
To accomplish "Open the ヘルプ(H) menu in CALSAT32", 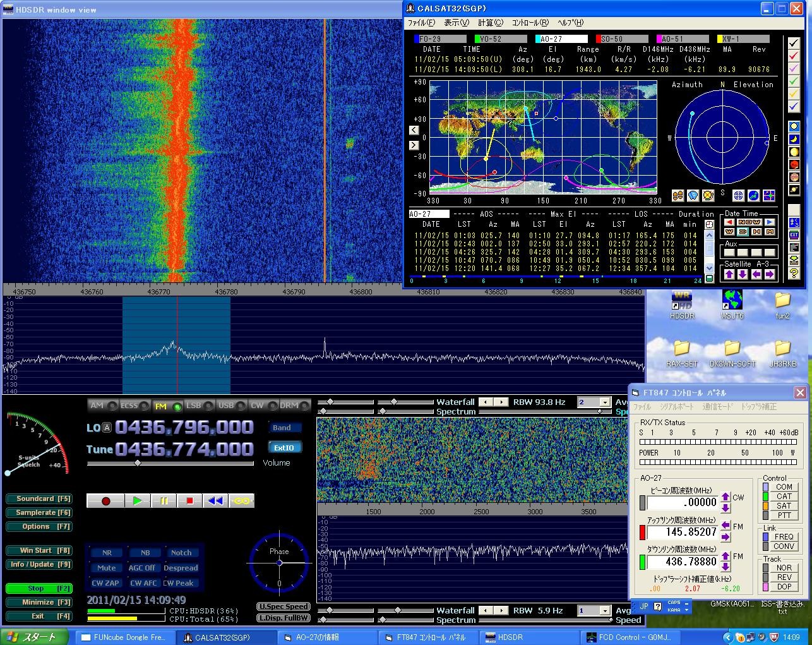I will pyautogui.click(x=570, y=23).
